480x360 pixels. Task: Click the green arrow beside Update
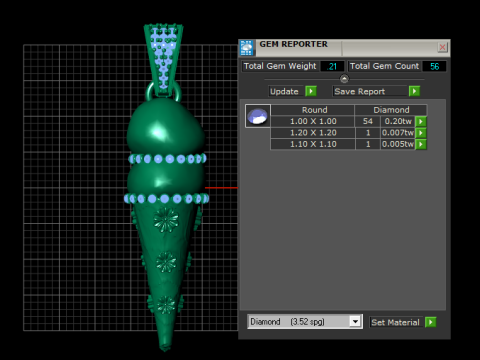[x=311, y=91]
